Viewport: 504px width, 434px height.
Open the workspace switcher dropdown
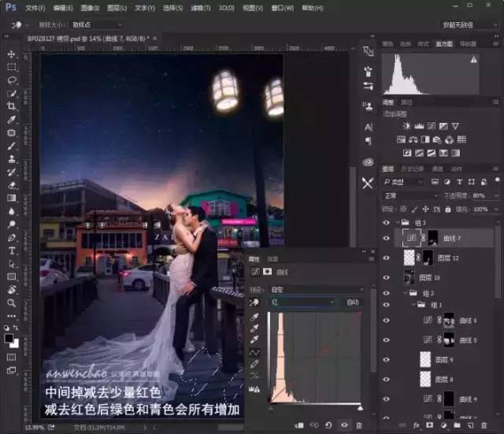pyautogui.click(x=469, y=24)
